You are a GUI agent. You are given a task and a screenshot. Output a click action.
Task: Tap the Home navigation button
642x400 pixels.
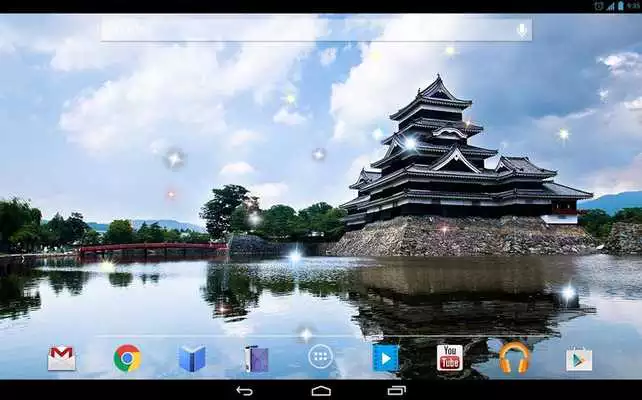click(321, 391)
